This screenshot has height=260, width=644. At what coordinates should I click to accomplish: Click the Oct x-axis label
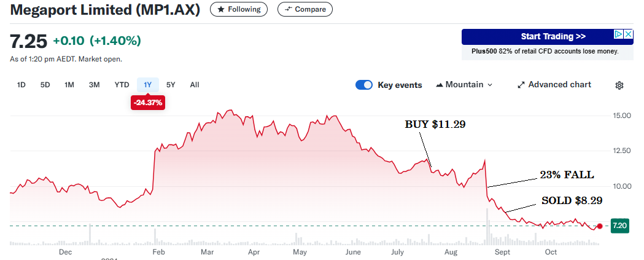coord(551,252)
